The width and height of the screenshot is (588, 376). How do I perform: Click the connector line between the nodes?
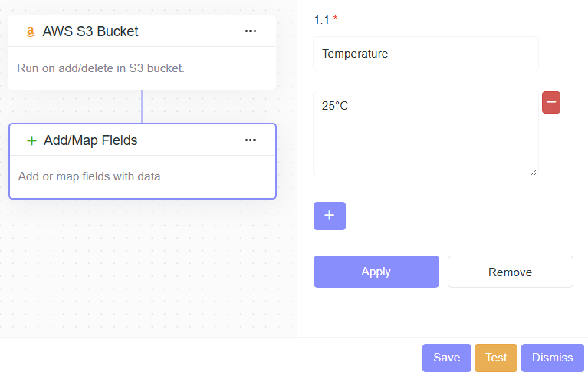(142, 106)
